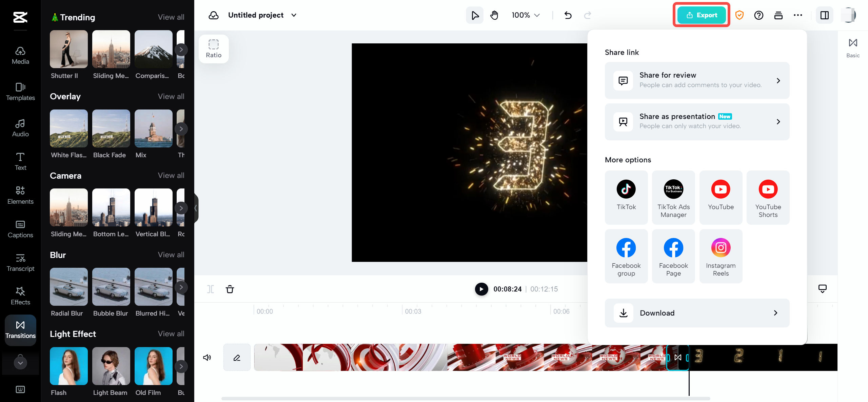Click the horizontal timeline scrollbar
This screenshot has width=868, height=402.
tap(466, 398)
